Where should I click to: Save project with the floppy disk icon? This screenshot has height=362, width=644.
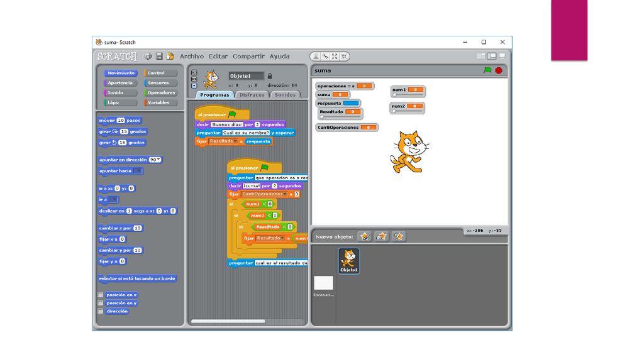(x=159, y=56)
